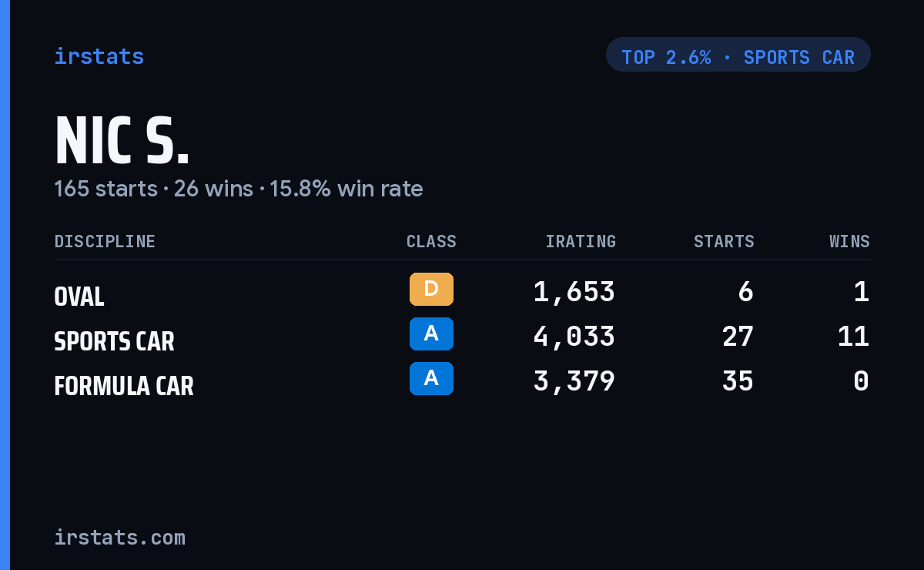The height and width of the screenshot is (570, 924).
Task: Click the blue A badge for Formula Car
Action: point(431,378)
